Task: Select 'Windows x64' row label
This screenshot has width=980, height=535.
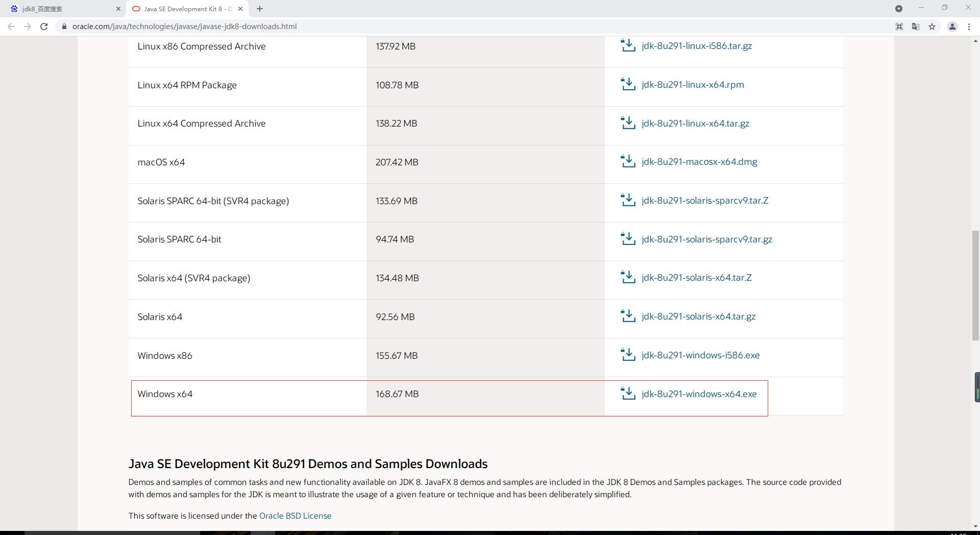Action: click(x=165, y=394)
